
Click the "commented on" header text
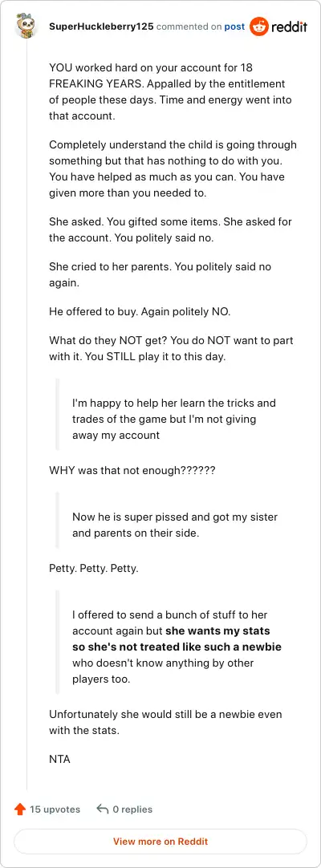tap(189, 26)
